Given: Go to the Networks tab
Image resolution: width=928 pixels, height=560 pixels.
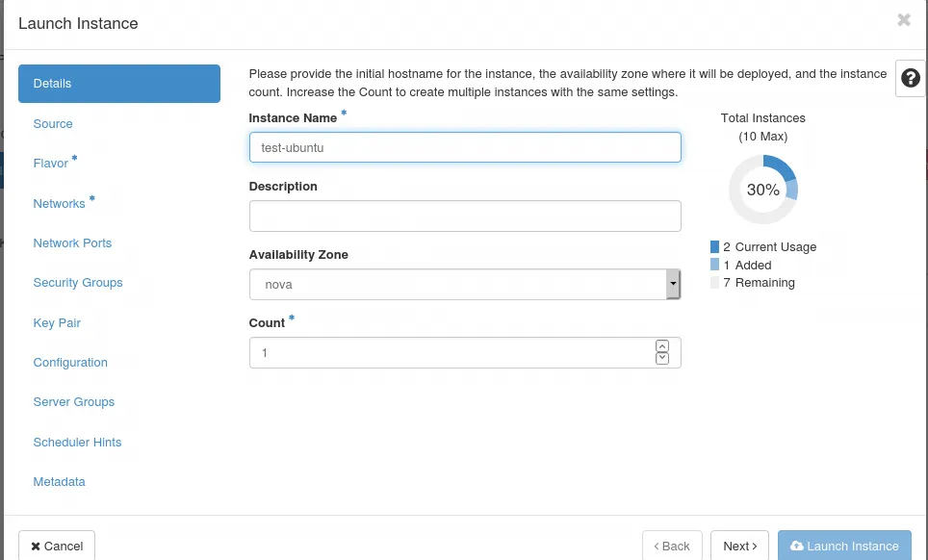Looking at the screenshot, I should 60,204.
